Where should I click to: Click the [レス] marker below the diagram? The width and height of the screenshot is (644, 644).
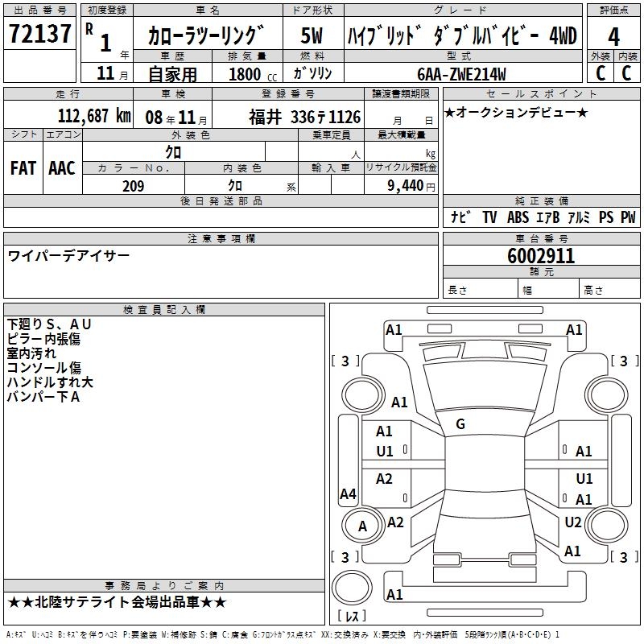point(351,617)
